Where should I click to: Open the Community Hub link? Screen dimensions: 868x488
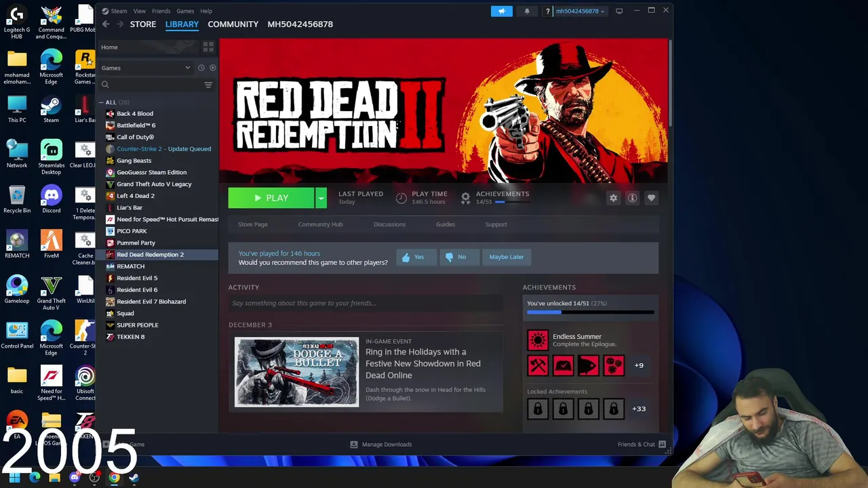click(x=320, y=224)
